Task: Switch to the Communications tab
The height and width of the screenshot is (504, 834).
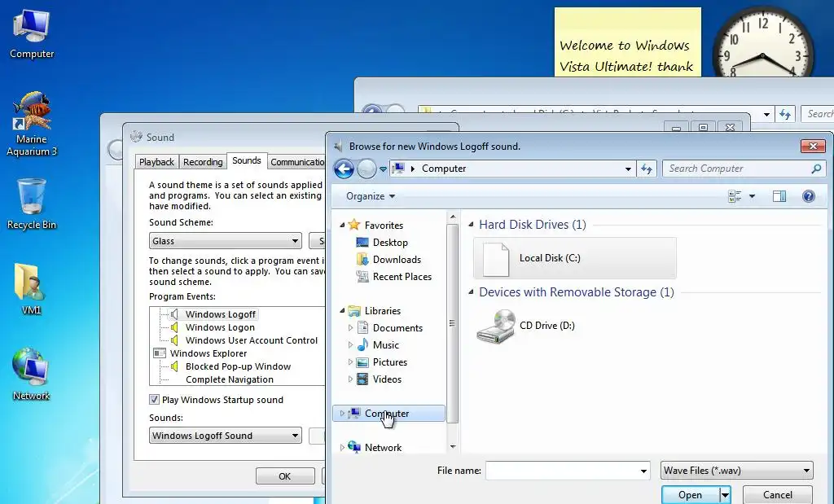Action: (296, 162)
